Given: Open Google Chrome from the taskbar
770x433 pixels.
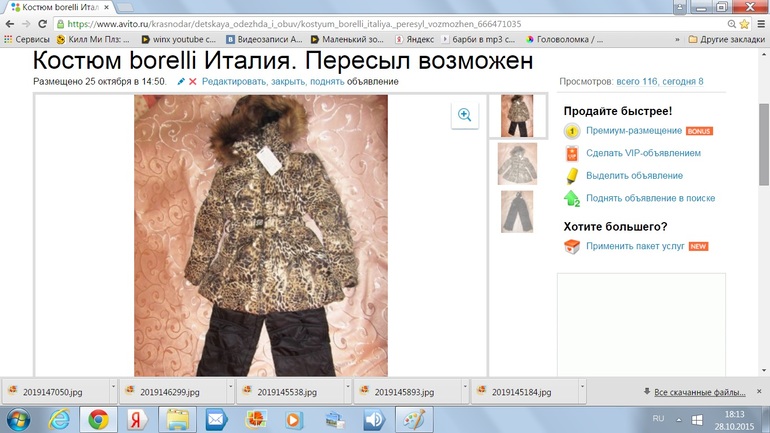Looking at the screenshot, I should [98, 418].
